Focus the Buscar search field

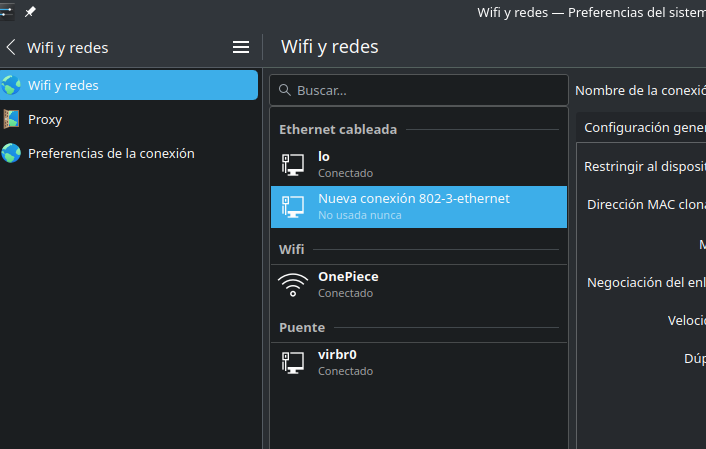point(419,90)
